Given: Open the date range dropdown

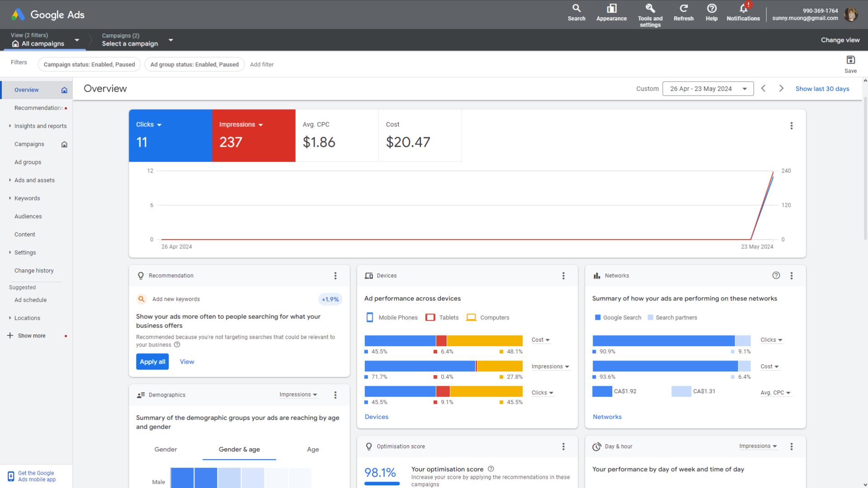Looking at the screenshot, I should tap(708, 89).
